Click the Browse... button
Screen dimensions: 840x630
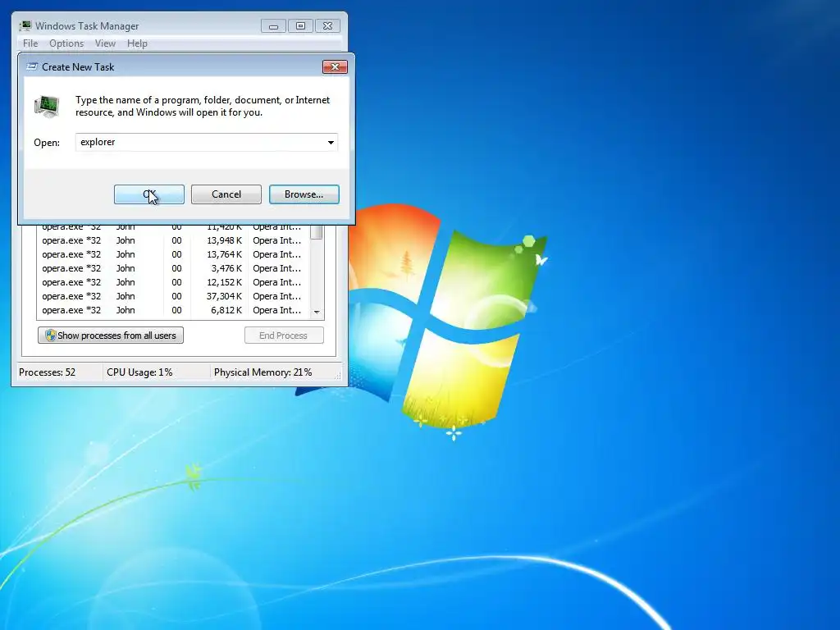pos(304,194)
